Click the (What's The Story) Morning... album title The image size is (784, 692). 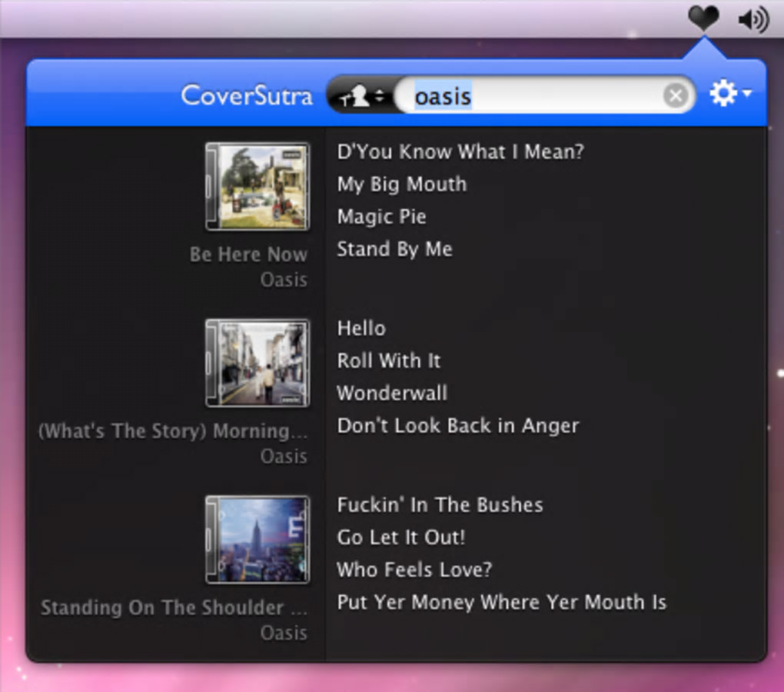173,431
